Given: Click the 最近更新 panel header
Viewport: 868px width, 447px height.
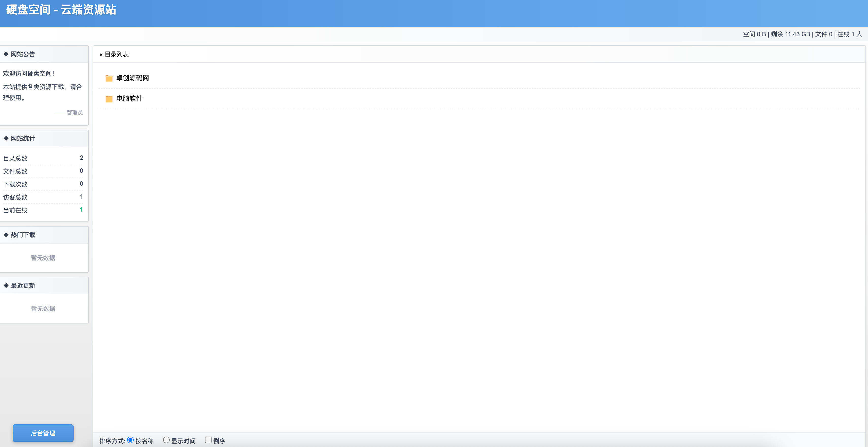Looking at the screenshot, I should coord(23,286).
